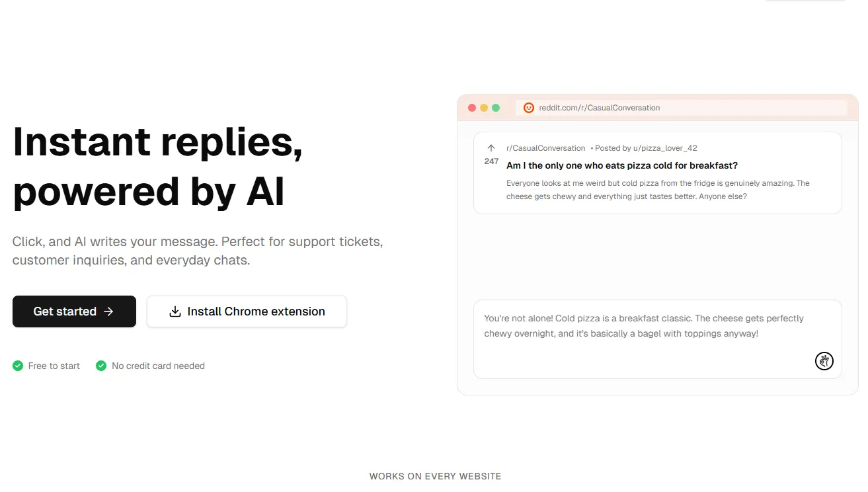This screenshot has height=492, width=868.
Task: Open the r/CasualConversation subreddit link
Action: [x=544, y=147]
